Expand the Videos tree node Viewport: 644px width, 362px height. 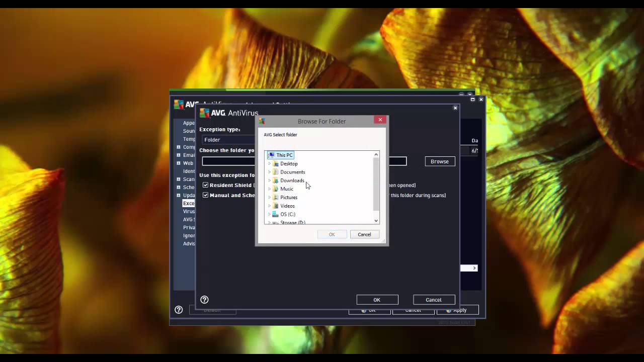tap(269, 206)
